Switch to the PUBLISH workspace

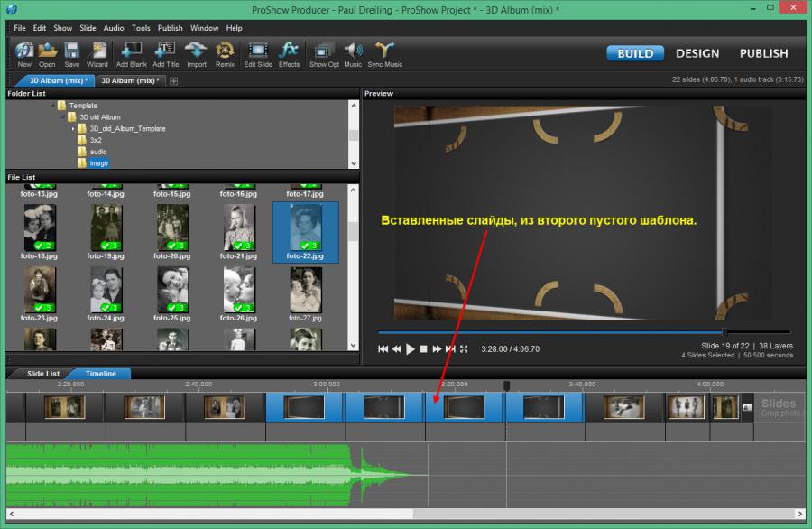coord(763,53)
